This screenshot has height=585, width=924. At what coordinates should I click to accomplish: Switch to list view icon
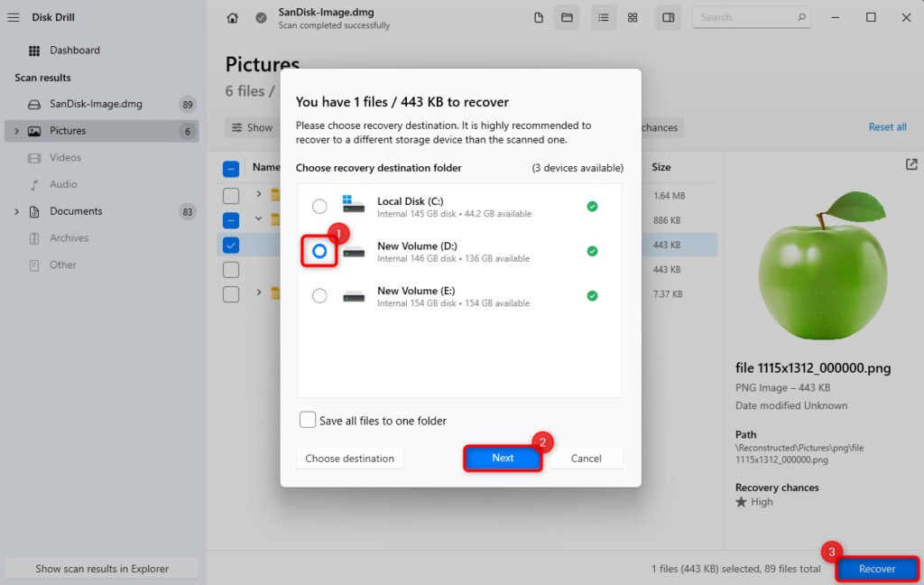coord(604,18)
